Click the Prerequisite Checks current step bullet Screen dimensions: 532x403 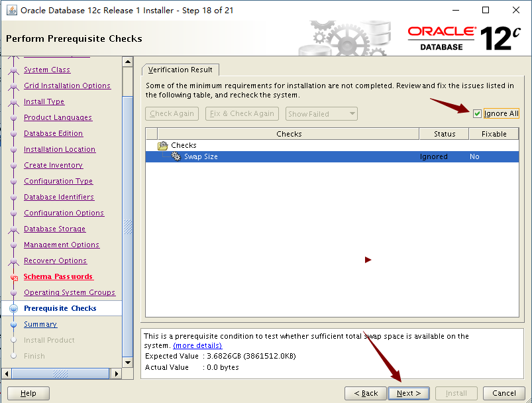(x=13, y=308)
